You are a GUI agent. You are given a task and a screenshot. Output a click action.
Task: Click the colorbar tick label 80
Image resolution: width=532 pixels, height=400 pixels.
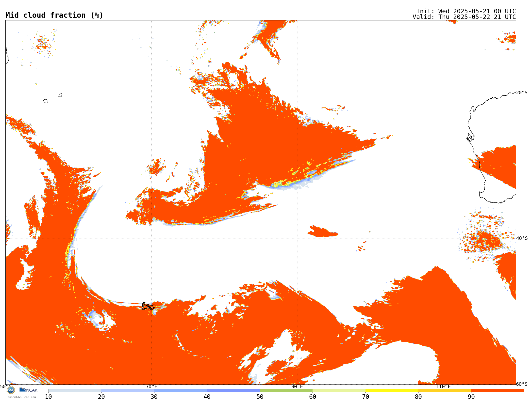point(418,397)
